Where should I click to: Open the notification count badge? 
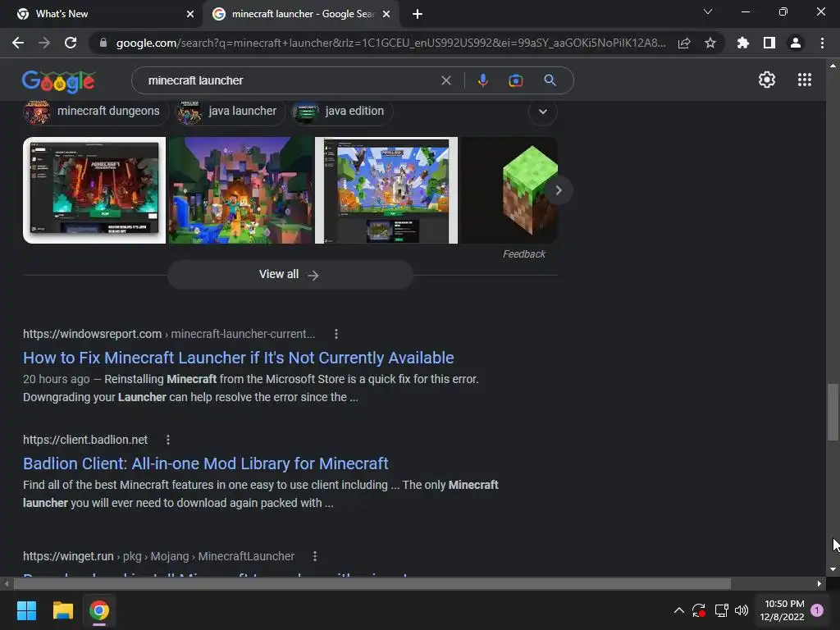pos(817,610)
